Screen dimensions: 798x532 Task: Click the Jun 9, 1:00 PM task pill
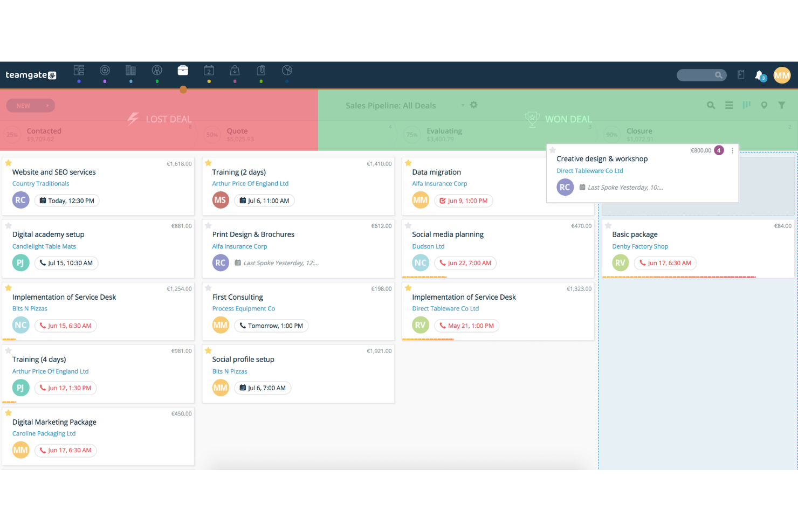(463, 201)
